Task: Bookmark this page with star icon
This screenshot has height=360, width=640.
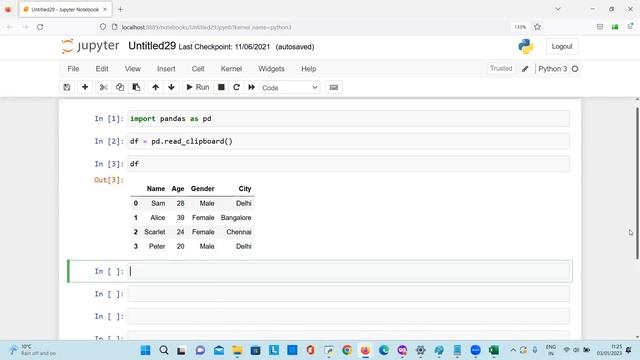Action: tap(537, 27)
